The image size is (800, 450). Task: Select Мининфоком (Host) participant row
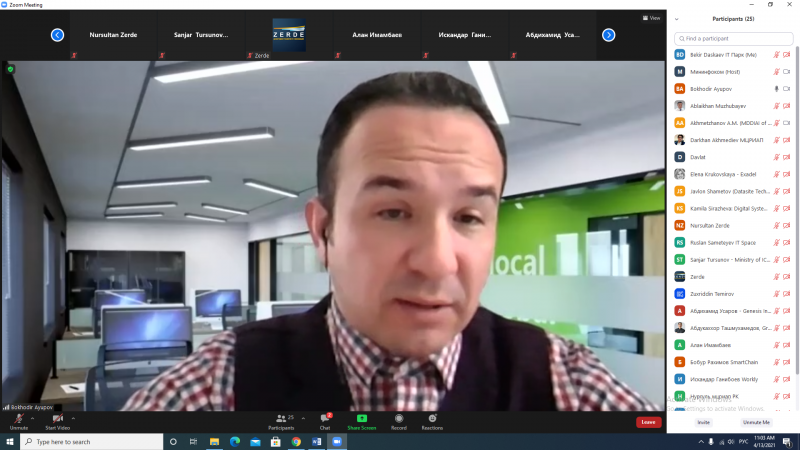click(732, 72)
